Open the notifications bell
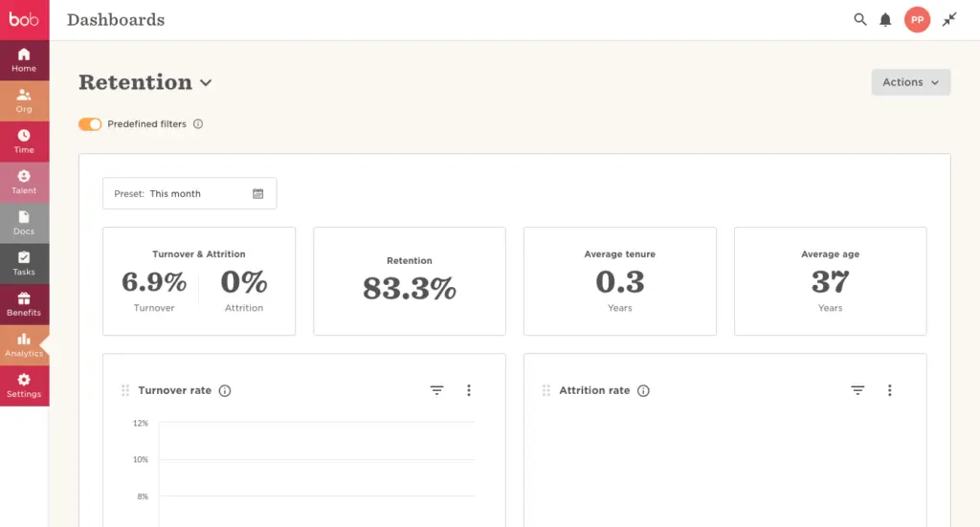This screenshot has width=980, height=527. tap(886, 20)
